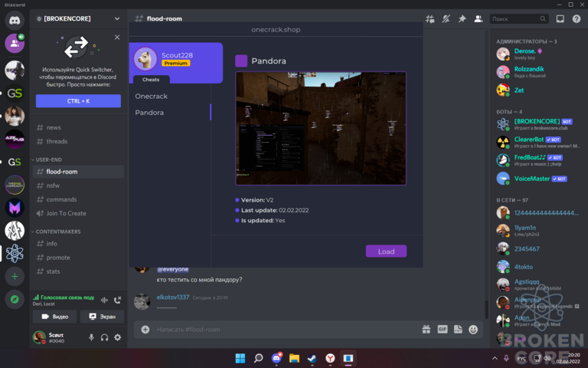Click the Scout228 llama avatar

[145, 59]
